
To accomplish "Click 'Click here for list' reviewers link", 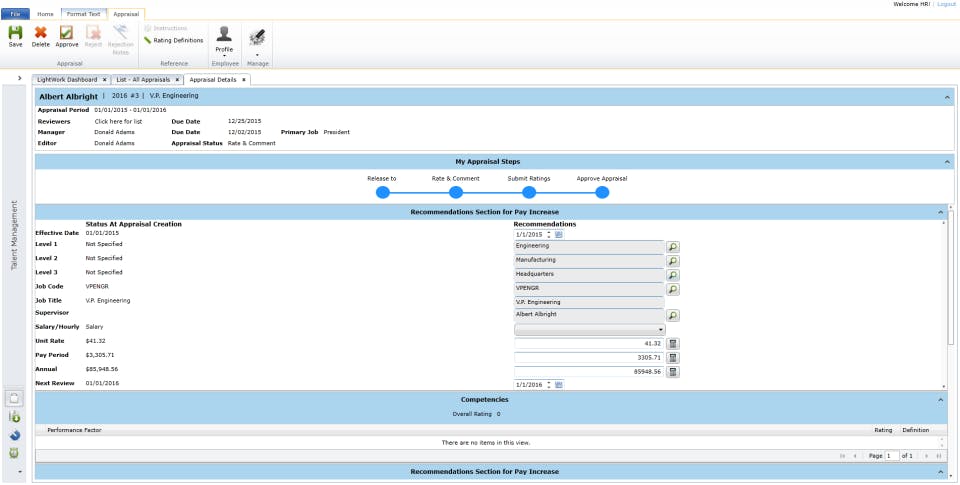I will tap(118, 121).
